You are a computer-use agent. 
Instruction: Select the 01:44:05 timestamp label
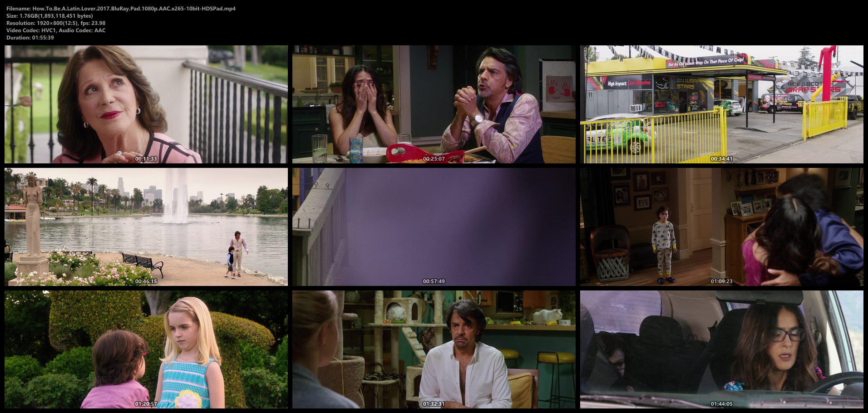point(721,404)
